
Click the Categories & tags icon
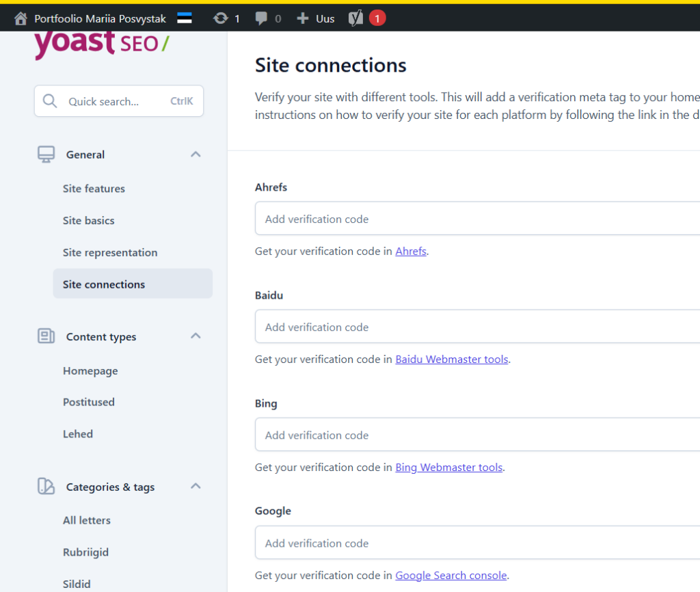click(46, 487)
